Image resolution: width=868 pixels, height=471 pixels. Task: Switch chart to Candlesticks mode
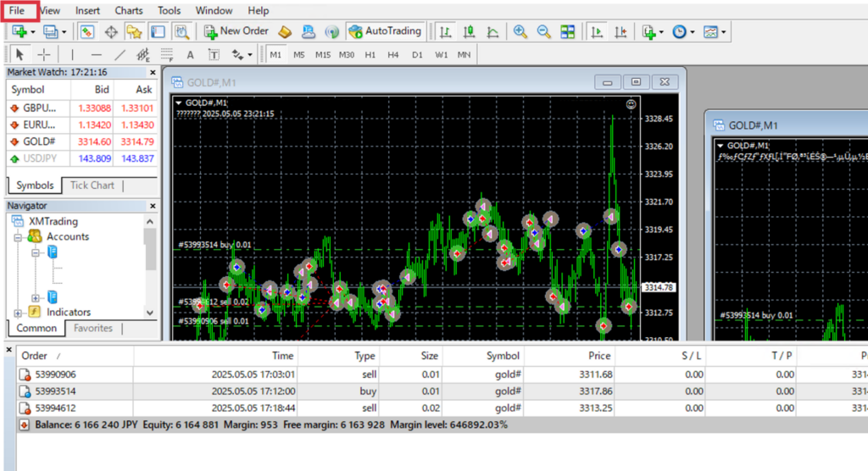coord(469,31)
